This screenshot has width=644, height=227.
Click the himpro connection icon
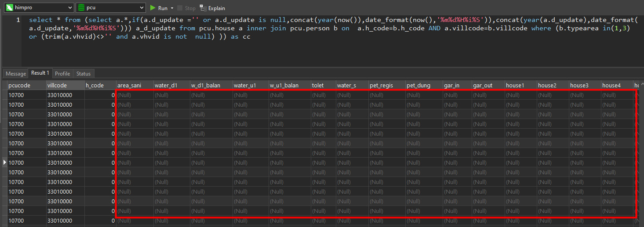pyautogui.click(x=9, y=8)
